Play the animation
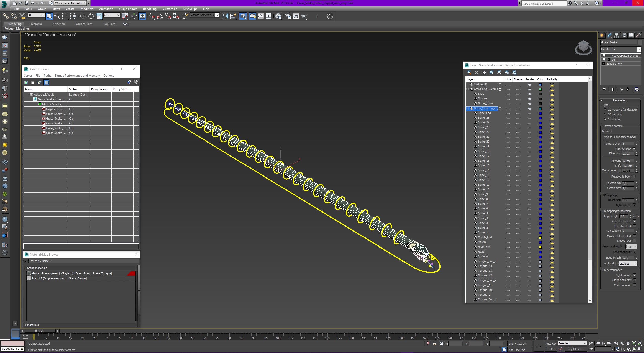 point(603,343)
